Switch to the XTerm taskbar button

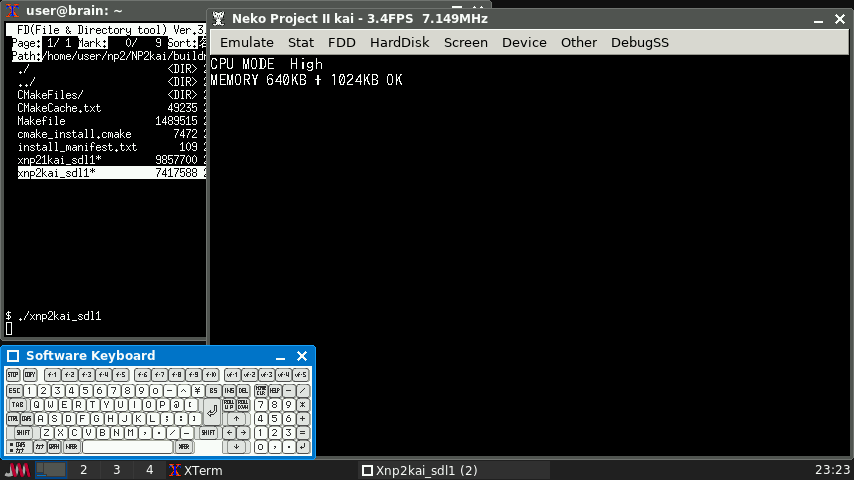[195, 470]
